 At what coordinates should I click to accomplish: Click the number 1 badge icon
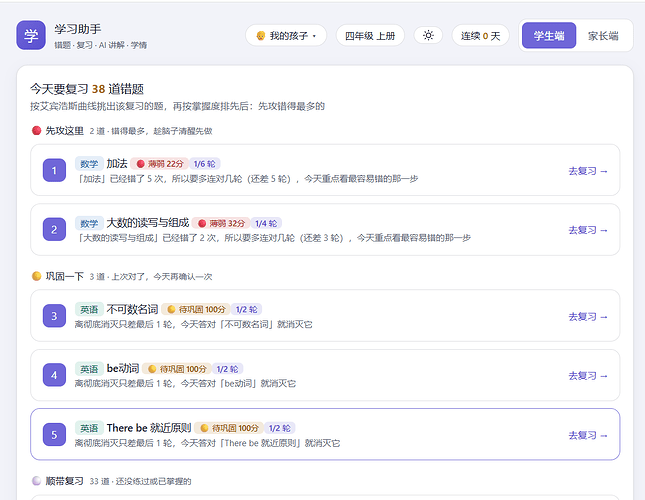54,170
